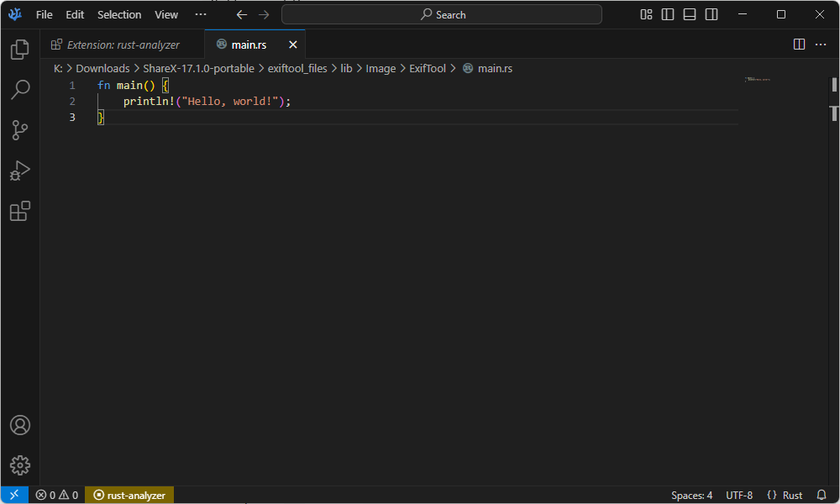Click the rust-analyzer status item
The width and height of the screenshot is (840, 504).
click(x=129, y=495)
